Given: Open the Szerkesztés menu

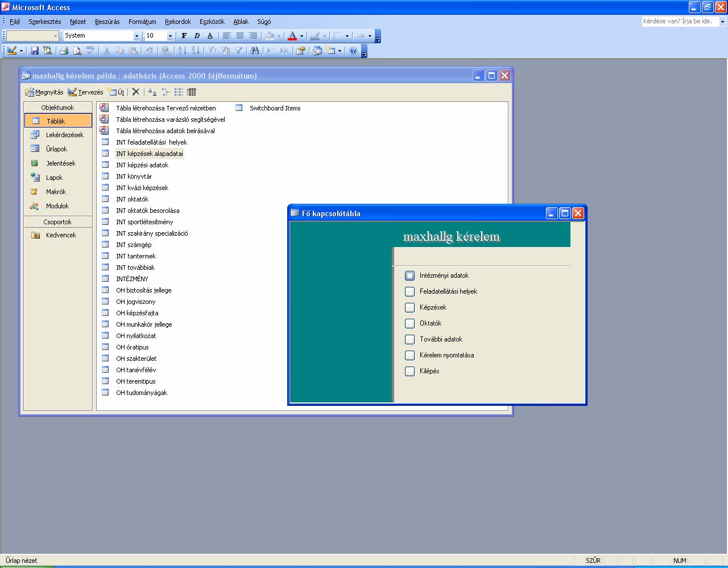Looking at the screenshot, I should click(x=45, y=22).
